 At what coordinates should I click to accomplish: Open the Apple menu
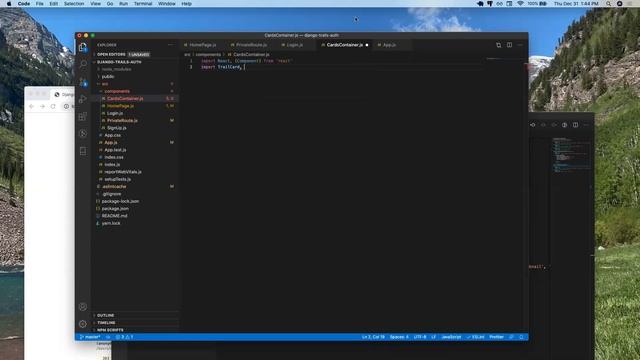point(9,4)
